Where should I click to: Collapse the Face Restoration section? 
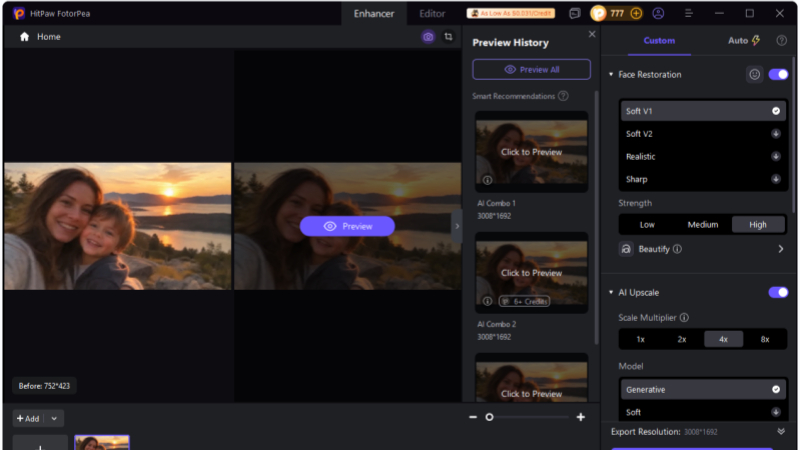(x=611, y=74)
